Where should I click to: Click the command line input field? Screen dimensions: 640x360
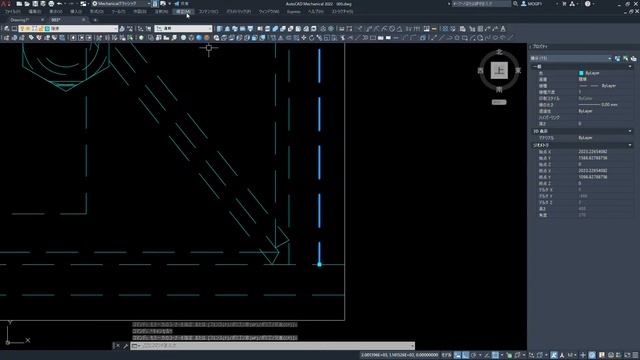click(273, 346)
